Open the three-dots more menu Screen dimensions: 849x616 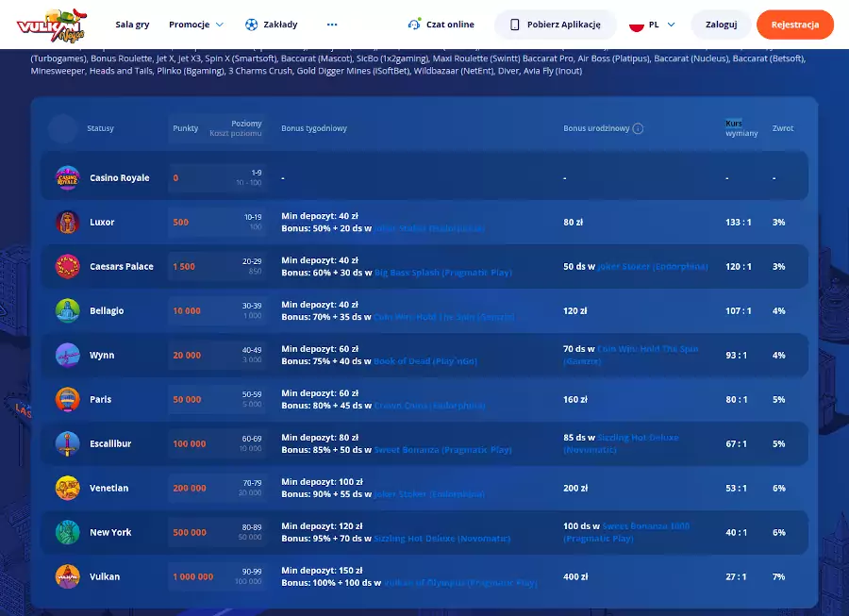[332, 25]
